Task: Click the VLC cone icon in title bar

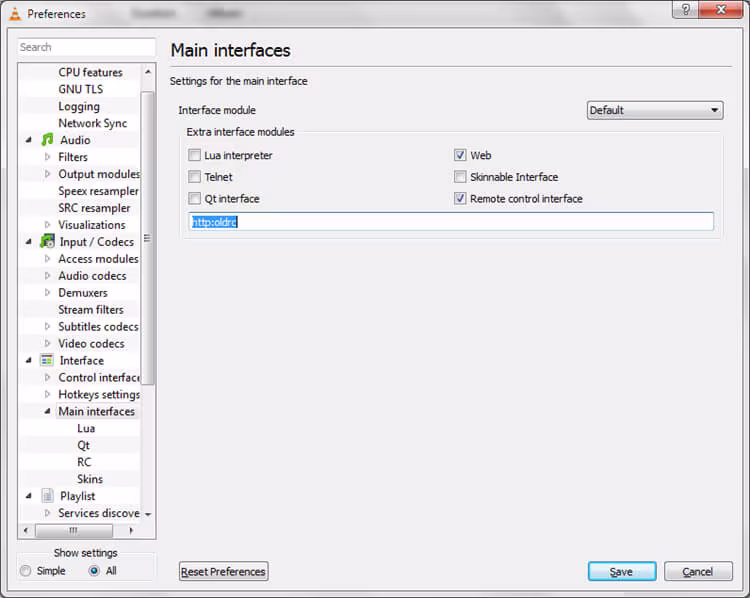Action: (15, 14)
